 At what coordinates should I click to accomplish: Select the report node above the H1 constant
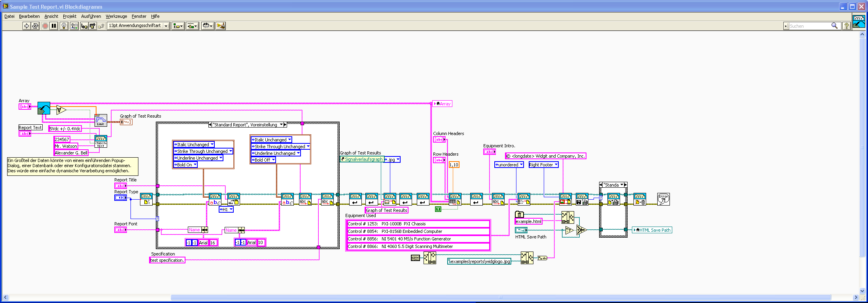click(x=233, y=199)
